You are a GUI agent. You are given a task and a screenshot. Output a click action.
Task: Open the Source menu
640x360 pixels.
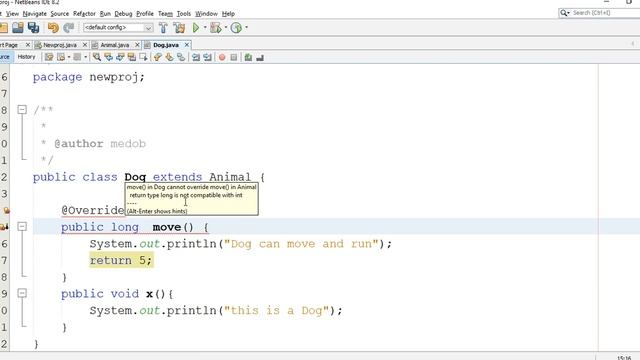pyautogui.click(x=60, y=13)
